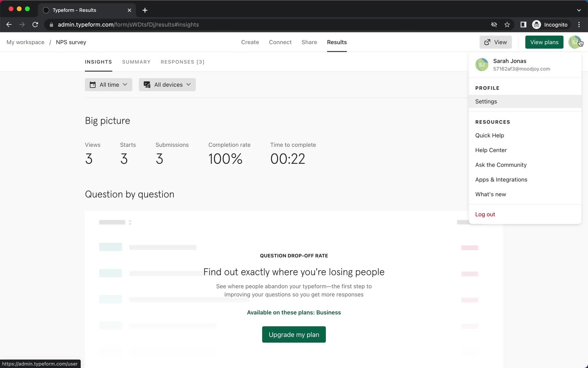Click the external View link icon
Image resolution: width=588 pixels, height=368 pixels.
[x=487, y=42]
